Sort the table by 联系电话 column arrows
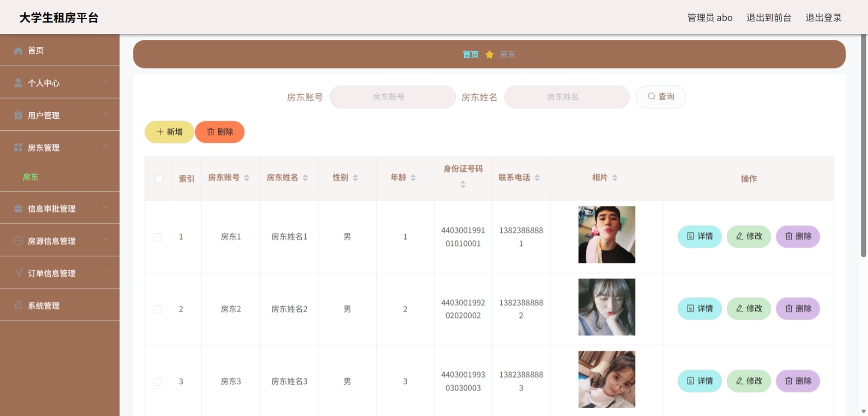868x416 pixels. click(x=537, y=177)
